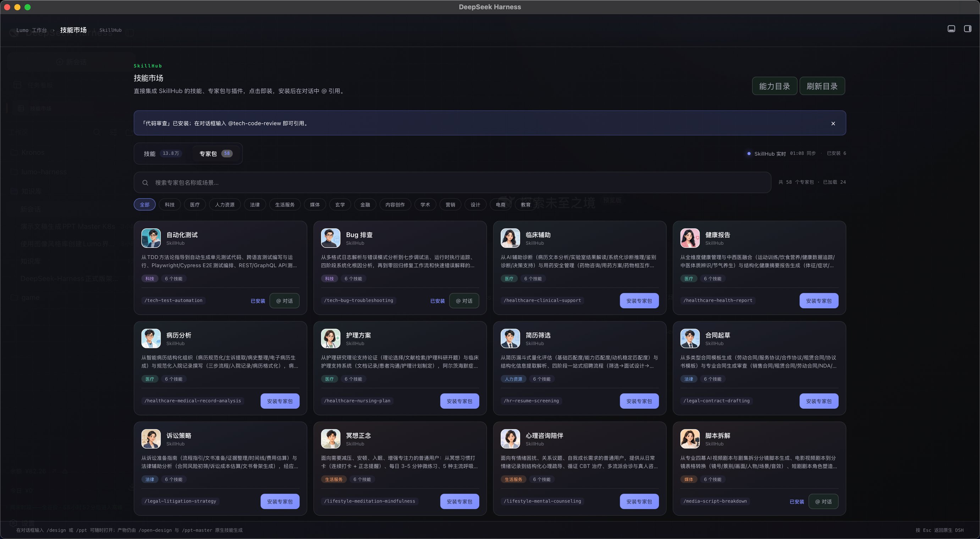Open the 心理咨询陪伴 expert avatar
980x539 pixels.
tap(510, 439)
